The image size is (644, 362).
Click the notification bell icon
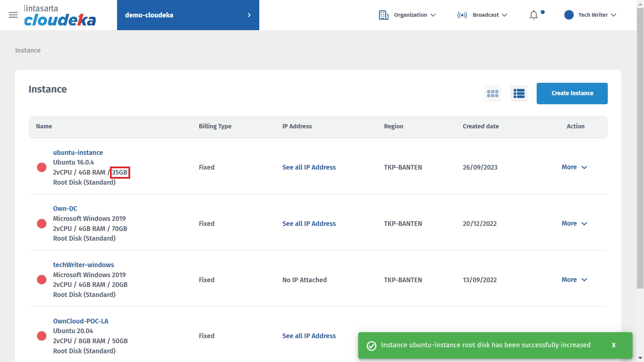pos(533,15)
